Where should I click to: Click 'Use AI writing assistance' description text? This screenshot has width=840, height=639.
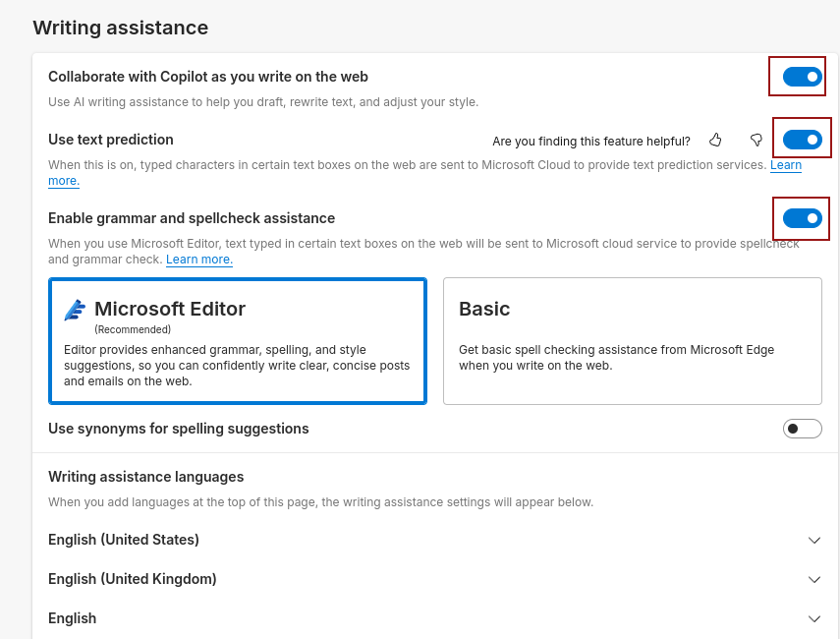pyautogui.click(x=263, y=102)
